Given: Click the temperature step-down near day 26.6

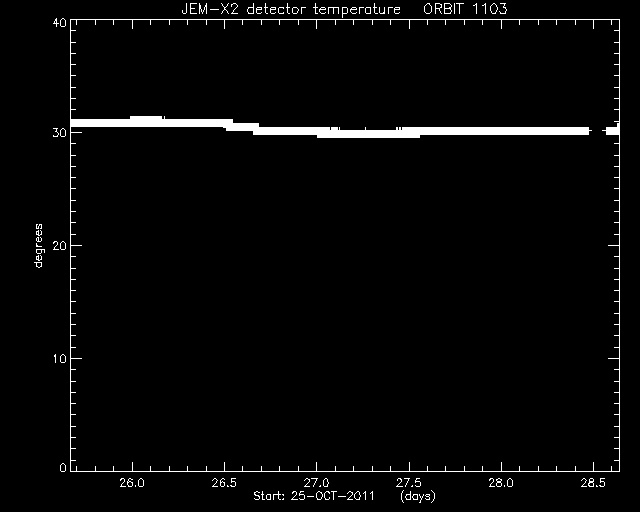Looking at the screenshot, I should 242,127.
